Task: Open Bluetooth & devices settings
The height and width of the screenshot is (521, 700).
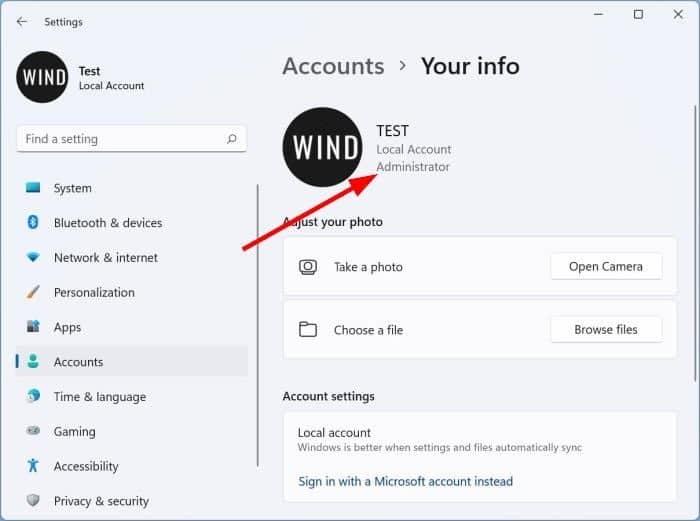Action: 132,223
